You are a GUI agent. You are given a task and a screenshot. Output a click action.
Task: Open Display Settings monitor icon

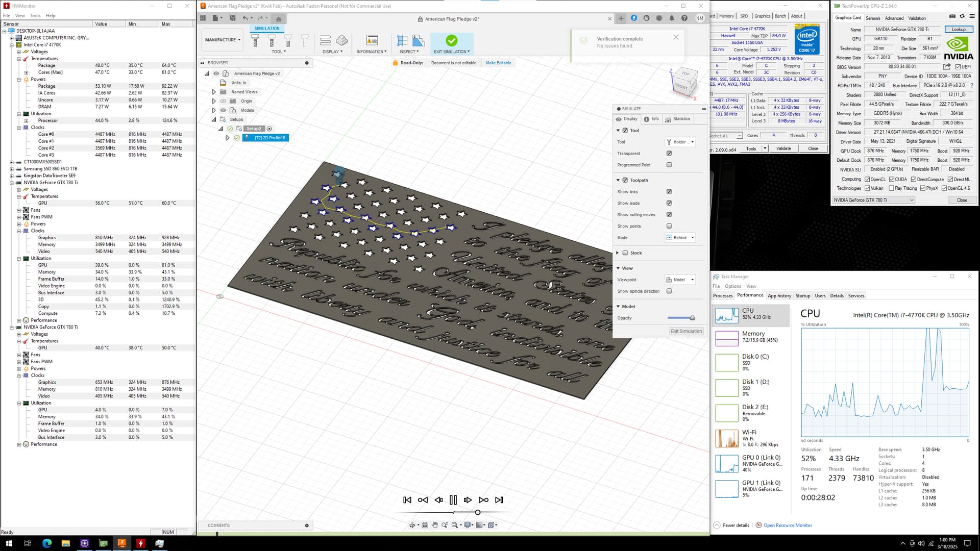click(x=467, y=525)
